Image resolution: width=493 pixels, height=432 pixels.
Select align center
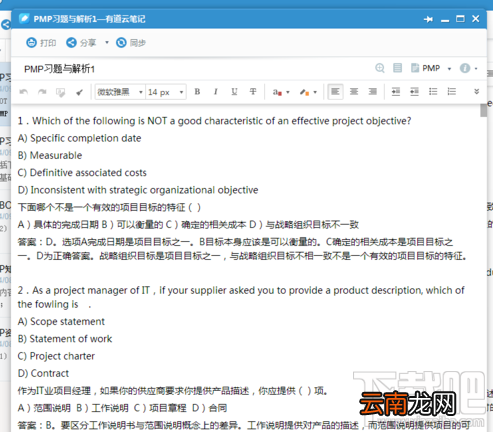tap(354, 91)
